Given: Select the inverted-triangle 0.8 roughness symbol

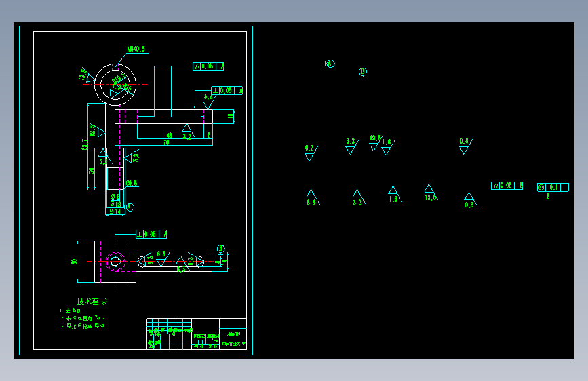Looking at the screenshot, I should pyautogui.click(x=466, y=146).
